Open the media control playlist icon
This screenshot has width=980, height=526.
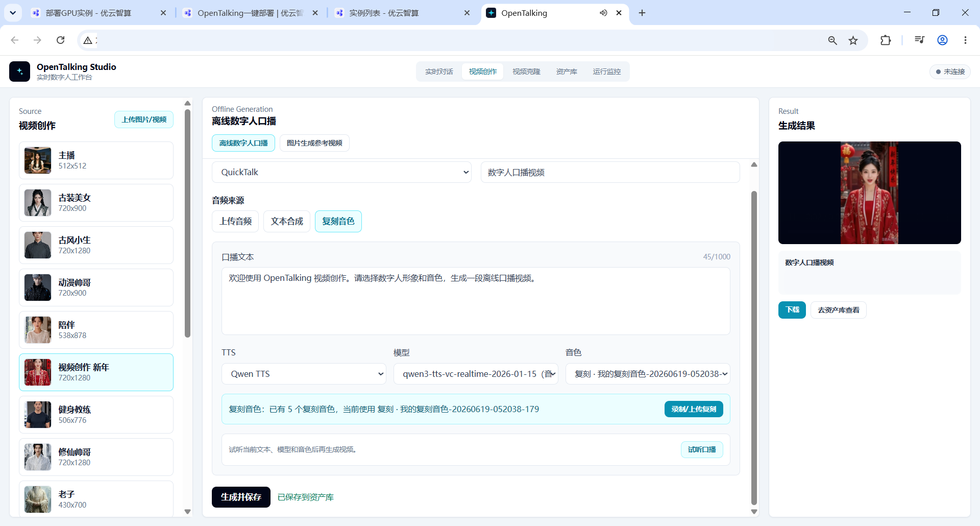919,40
